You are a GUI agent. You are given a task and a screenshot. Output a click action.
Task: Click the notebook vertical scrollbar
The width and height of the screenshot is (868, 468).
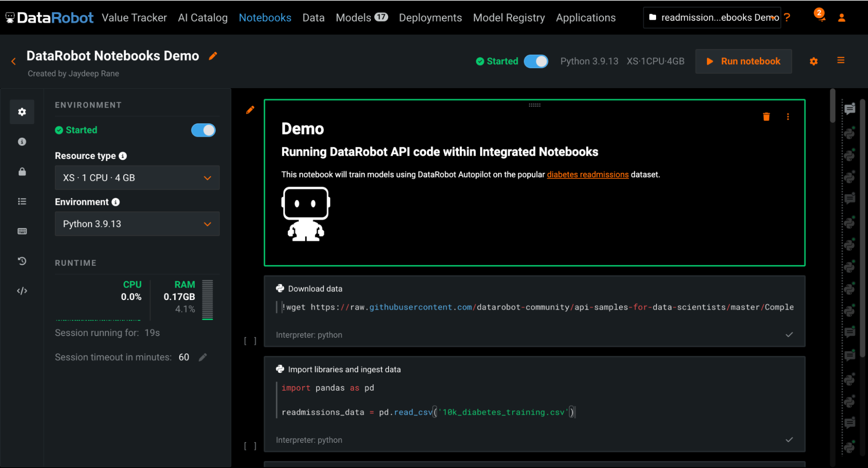pos(832,106)
